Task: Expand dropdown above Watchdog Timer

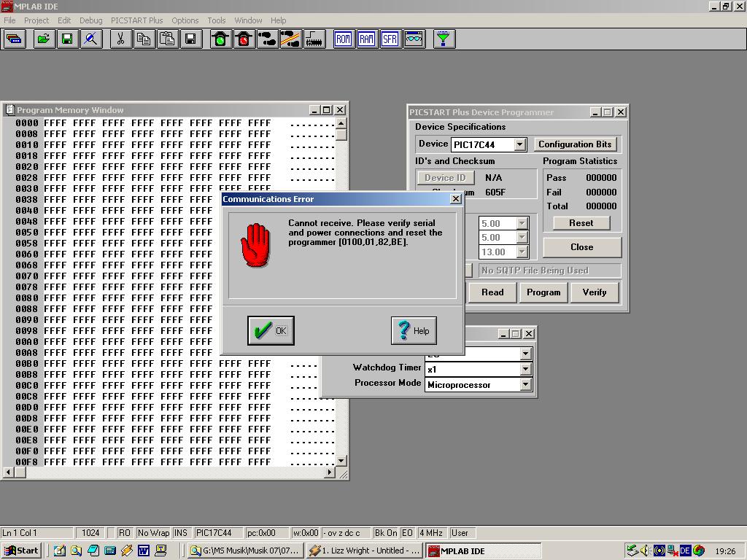Action: tap(525, 354)
